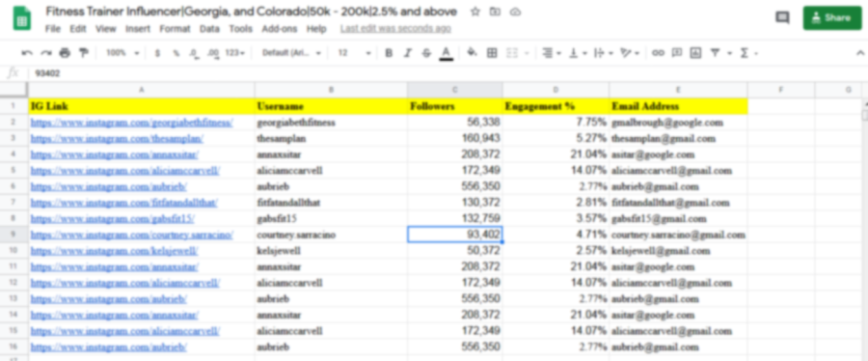Open the font size 12 dropdown
Image resolution: width=868 pixels, height=361 pixels.
tap(354, 53)
